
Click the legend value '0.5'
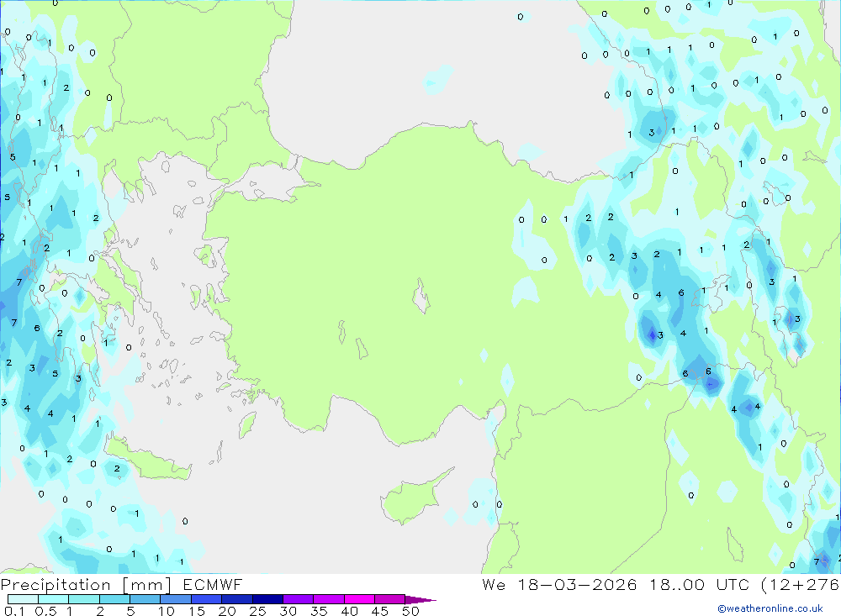[x=45, y=611]
